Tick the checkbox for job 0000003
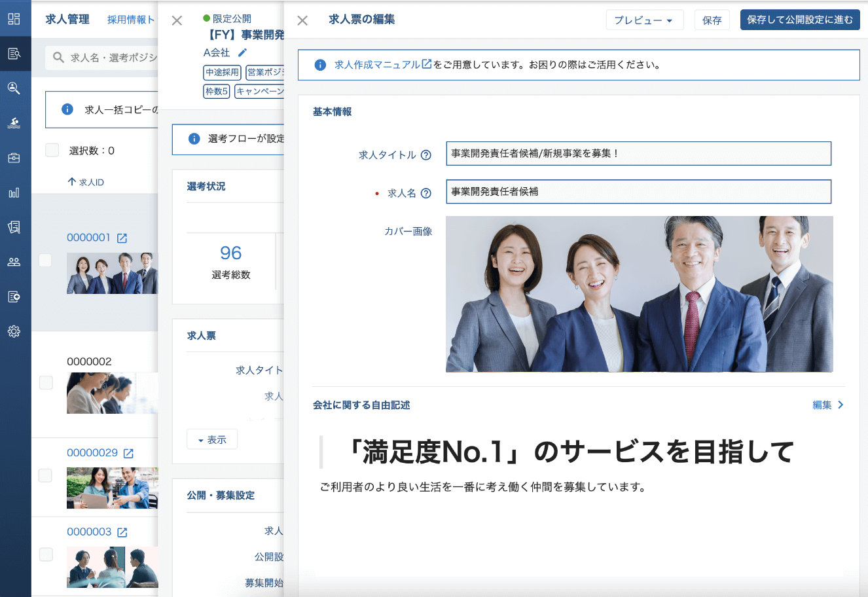Screen dimensions: 868x597 tap(46, 554)
